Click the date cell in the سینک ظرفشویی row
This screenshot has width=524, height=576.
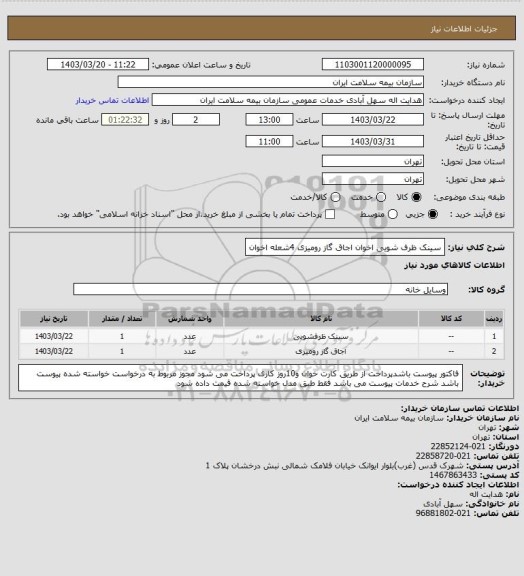(x=54, y=336)
